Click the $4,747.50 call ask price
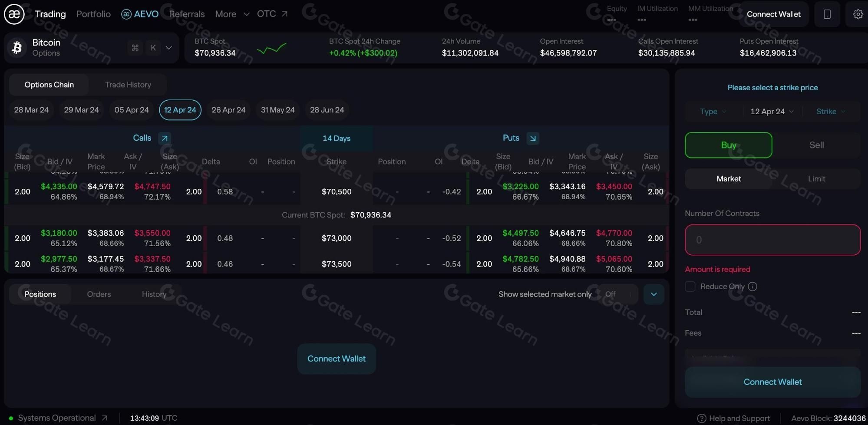Image resolution: width=868 pixels, height=425 pixels. [x=152, y=186]
